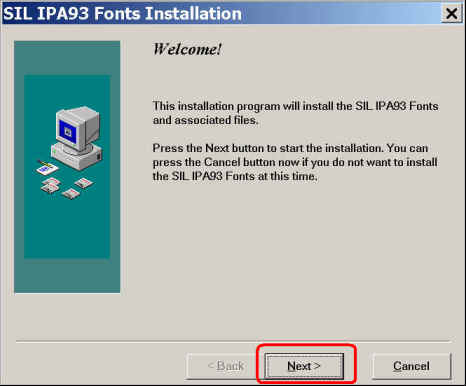Image resolution: width=466 pixels, height=386 pixels.
Task: Select the label card beside the computer
Action: (x=47, y=167)
